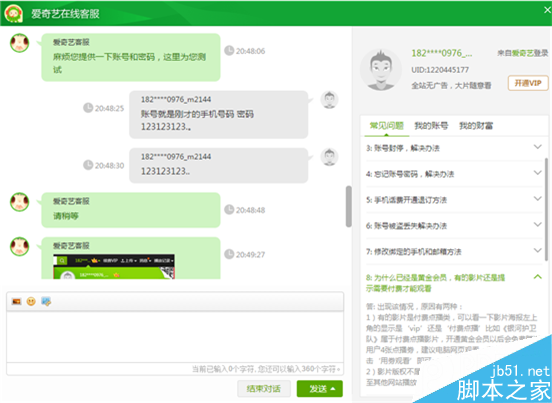Switch to the 我的财富 tab
The height and width of the screenshot is (403, 552).
(x=476, y=126)
